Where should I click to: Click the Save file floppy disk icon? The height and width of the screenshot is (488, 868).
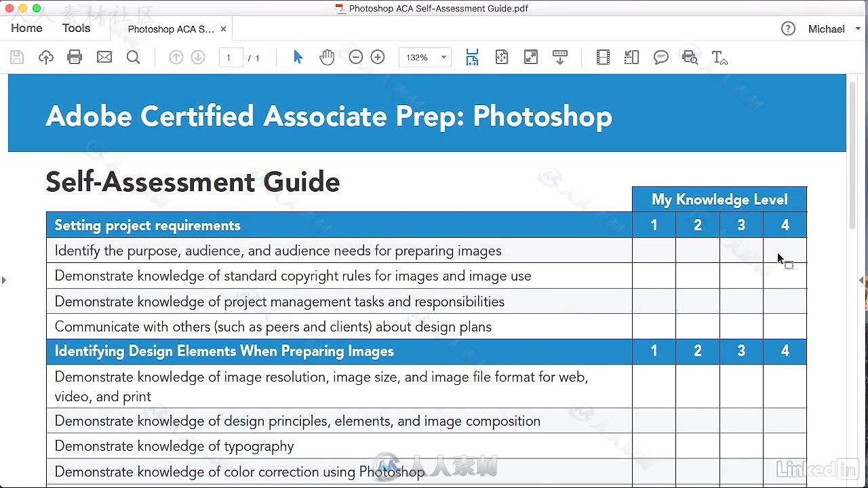point(17,58)
